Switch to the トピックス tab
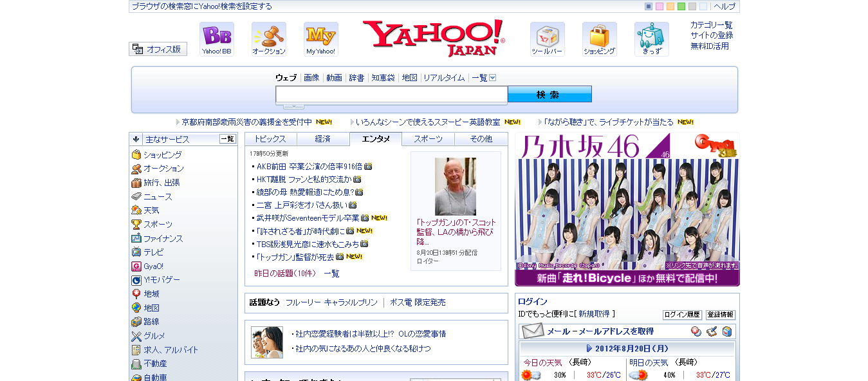868x381 pixels. pyautogui.click(x=270, y=139)
